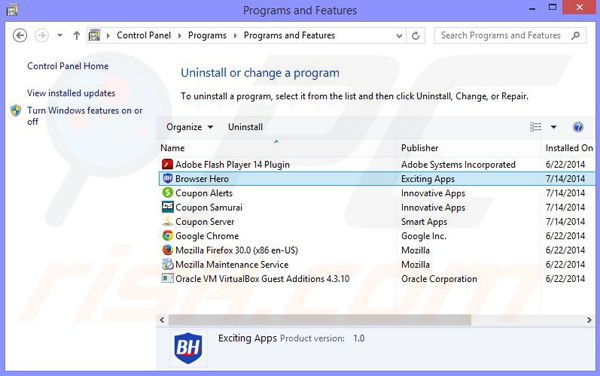Image resolution: width=600 pixels, height=376 pixels.
Task: Click the Browser Hero row icon
Action: click(x=168, y=178)
